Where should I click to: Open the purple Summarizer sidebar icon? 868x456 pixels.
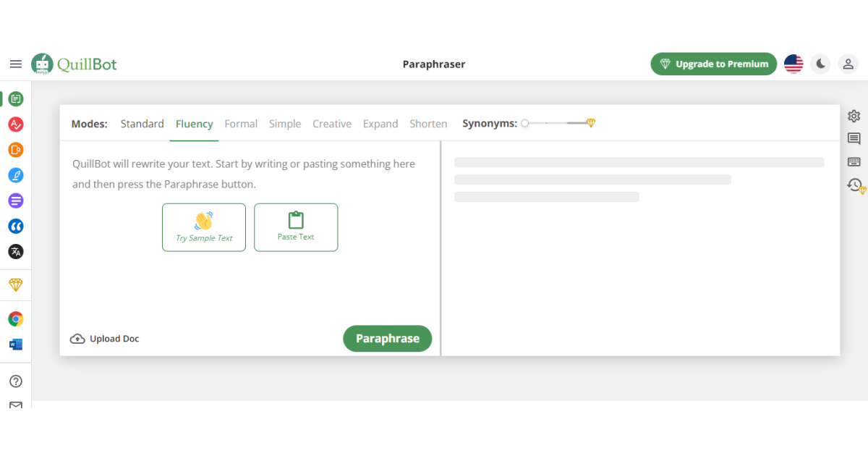tap(16, 200)
